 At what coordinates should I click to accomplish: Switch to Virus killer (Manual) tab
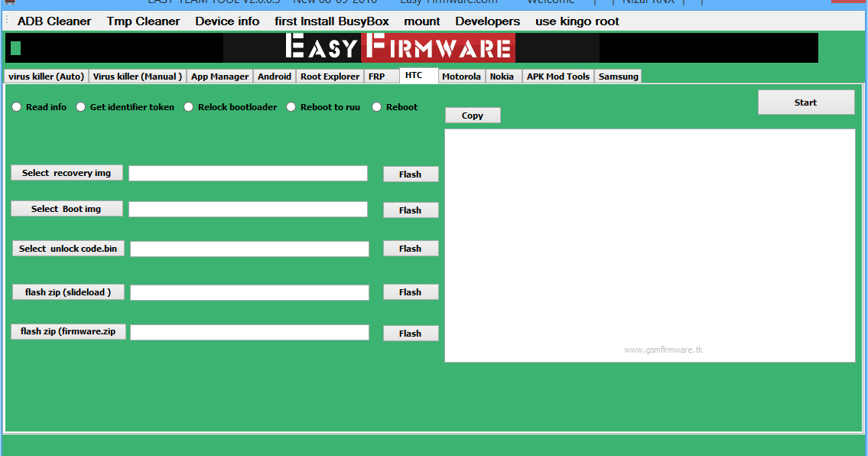(x=138, y=77)
